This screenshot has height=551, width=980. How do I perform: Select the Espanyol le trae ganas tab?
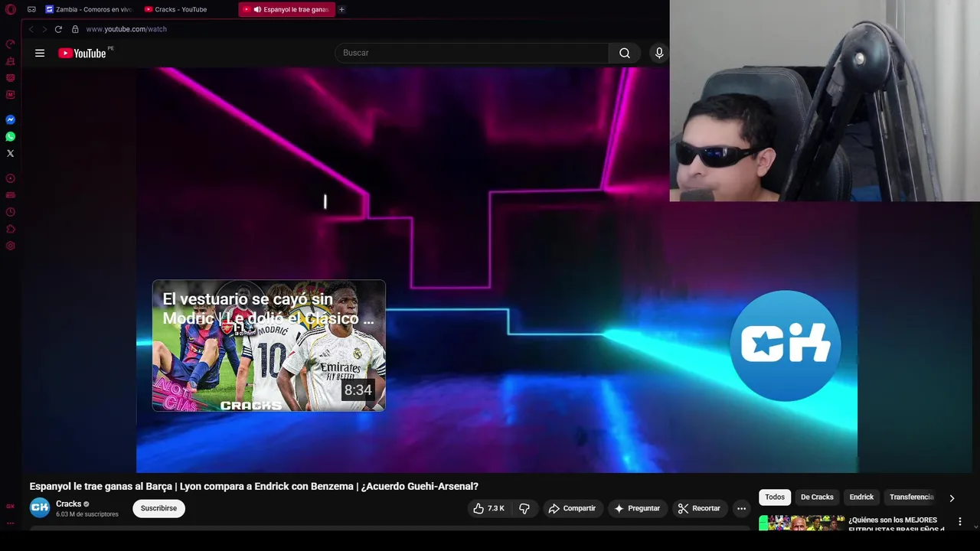pos(286,10)
